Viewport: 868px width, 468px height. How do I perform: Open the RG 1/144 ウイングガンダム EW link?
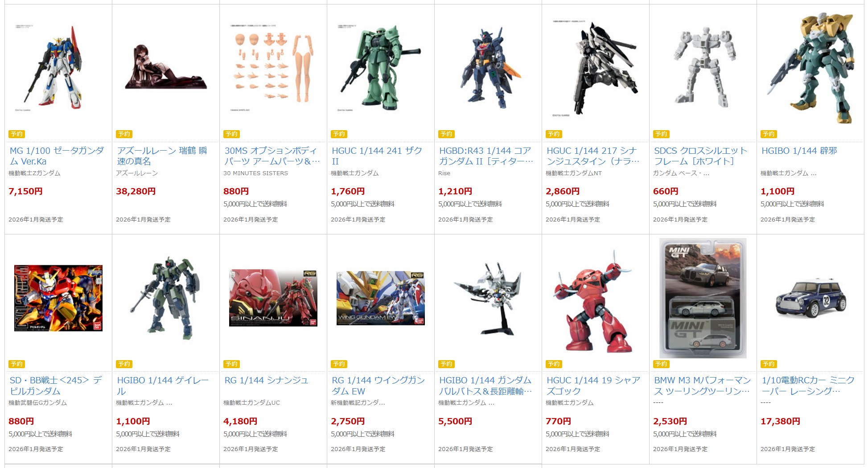[378, 386]
